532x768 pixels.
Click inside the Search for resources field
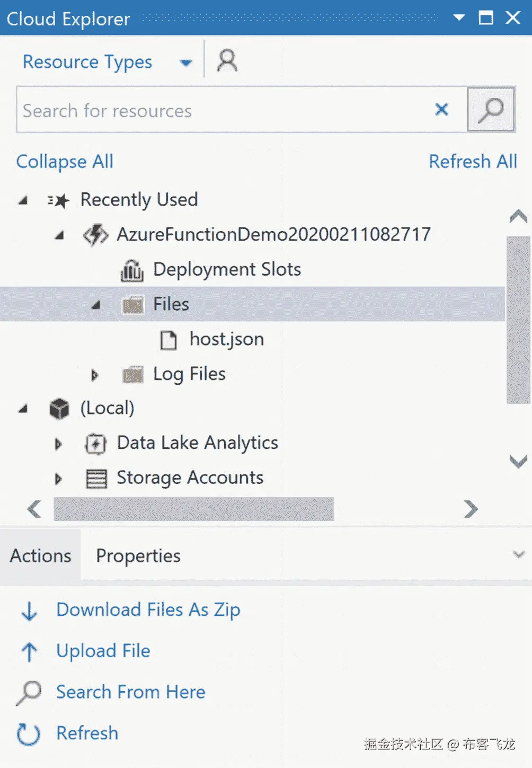point(223,110)
